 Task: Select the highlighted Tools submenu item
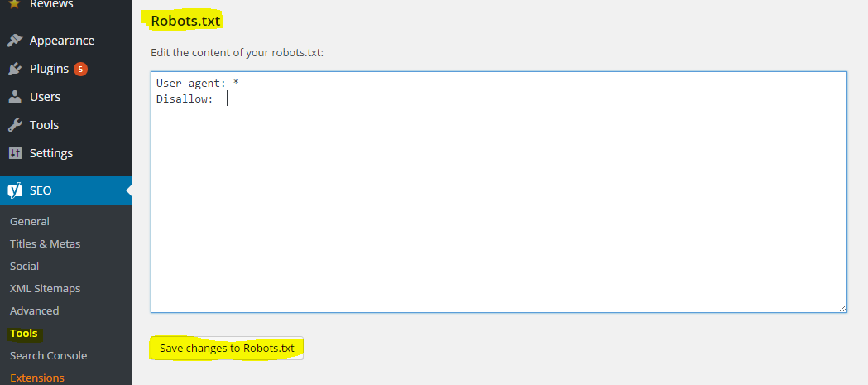tap(24, 333)
